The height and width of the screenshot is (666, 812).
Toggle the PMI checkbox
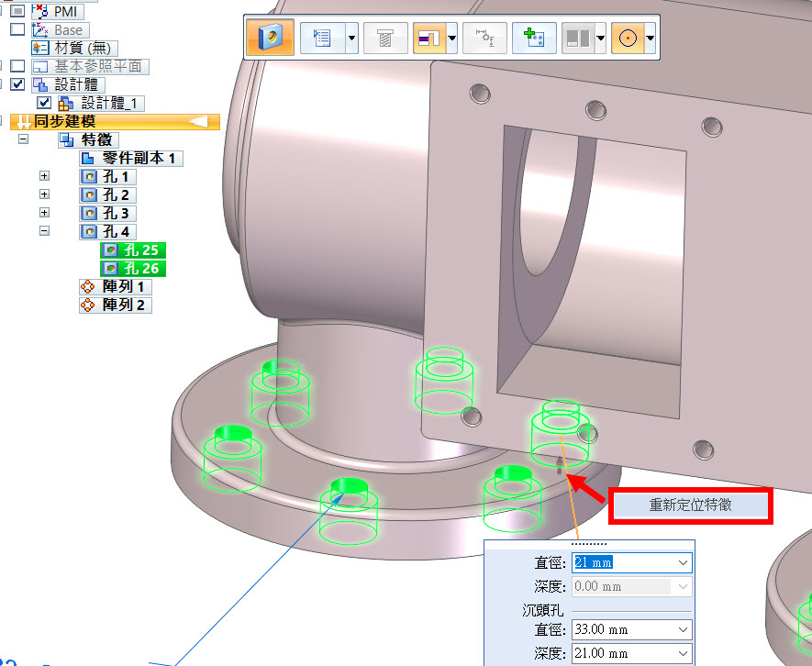click(17, 10)
